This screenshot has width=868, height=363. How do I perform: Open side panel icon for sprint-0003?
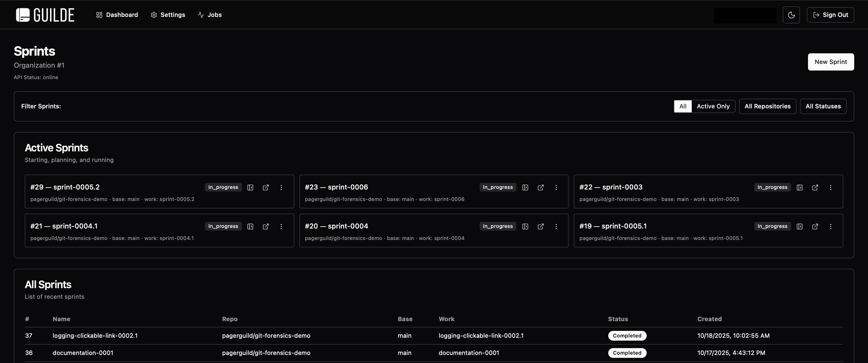(x=799, y=188)
